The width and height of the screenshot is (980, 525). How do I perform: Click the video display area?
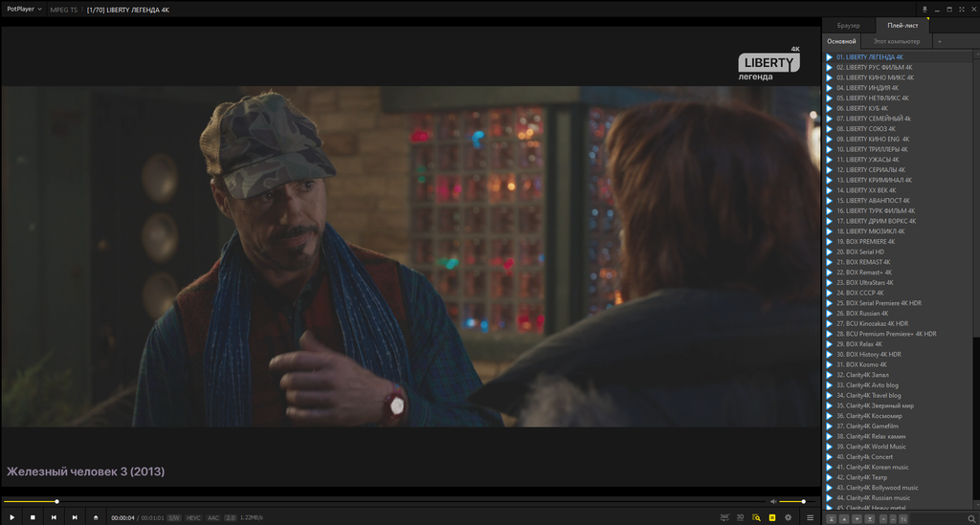411,256
